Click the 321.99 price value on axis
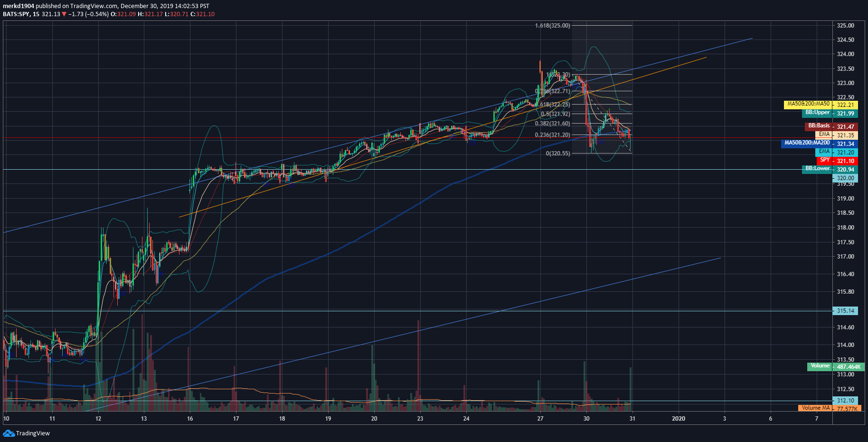The height and width of the screenshot is (442, 868). pos(845,114)
